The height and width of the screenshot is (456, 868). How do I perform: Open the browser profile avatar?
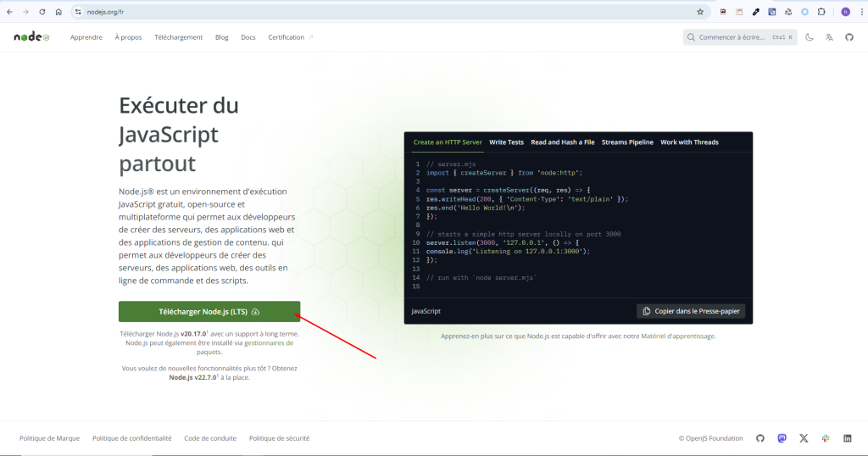(845, 12)
